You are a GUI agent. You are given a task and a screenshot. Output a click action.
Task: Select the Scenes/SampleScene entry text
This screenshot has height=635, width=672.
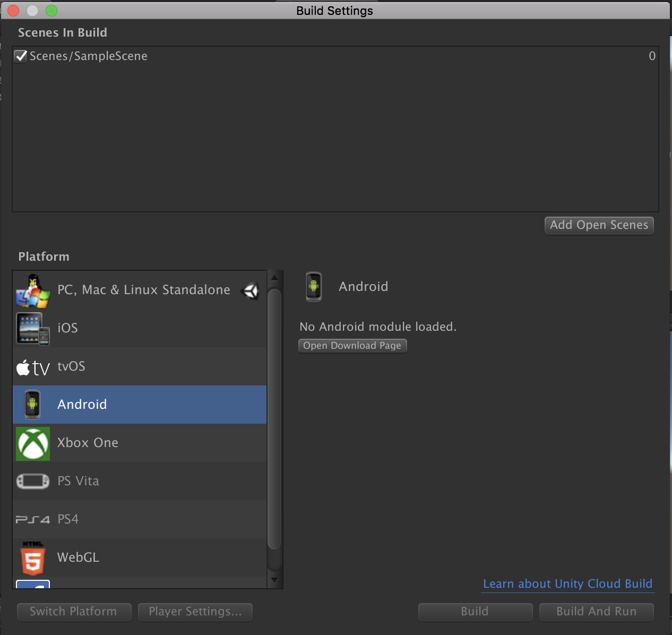click(89, 56)
